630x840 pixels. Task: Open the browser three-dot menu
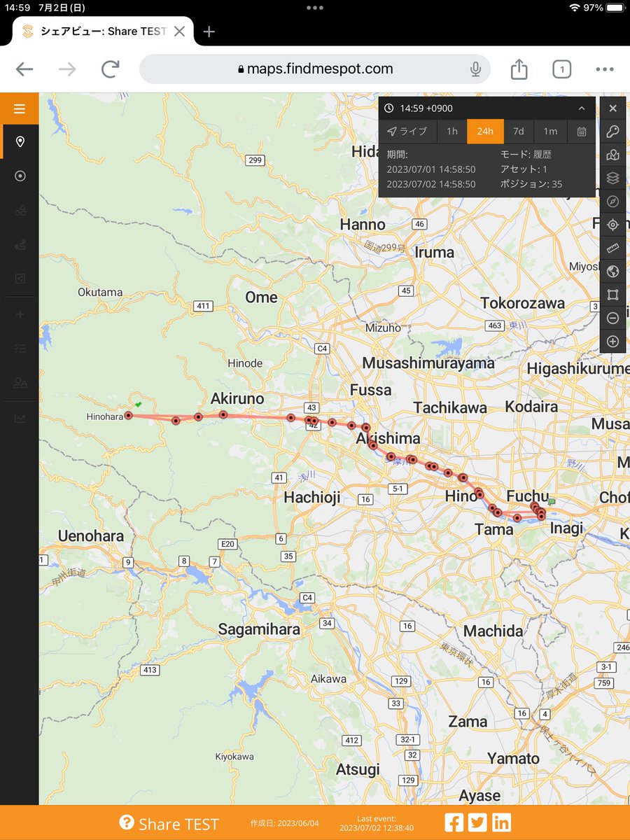pyautogui.click(x=604, y=69)
